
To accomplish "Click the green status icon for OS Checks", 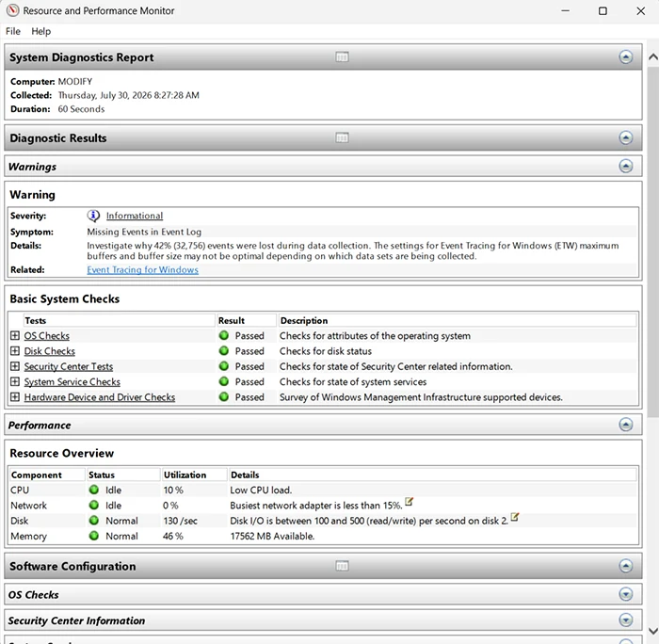I will click(224, 335).
